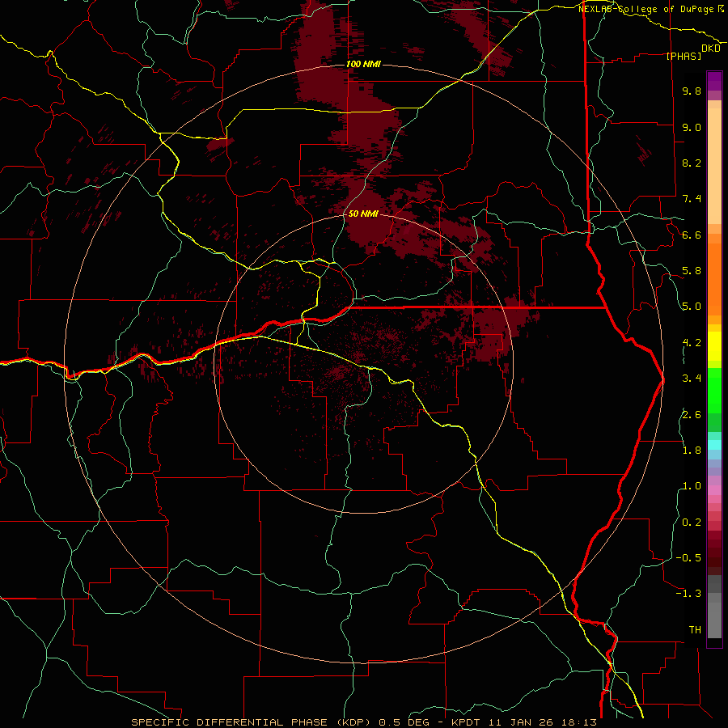The image size is (728, 728).
Task: Click the 9.0 scale value
Action: coord(692,127)
